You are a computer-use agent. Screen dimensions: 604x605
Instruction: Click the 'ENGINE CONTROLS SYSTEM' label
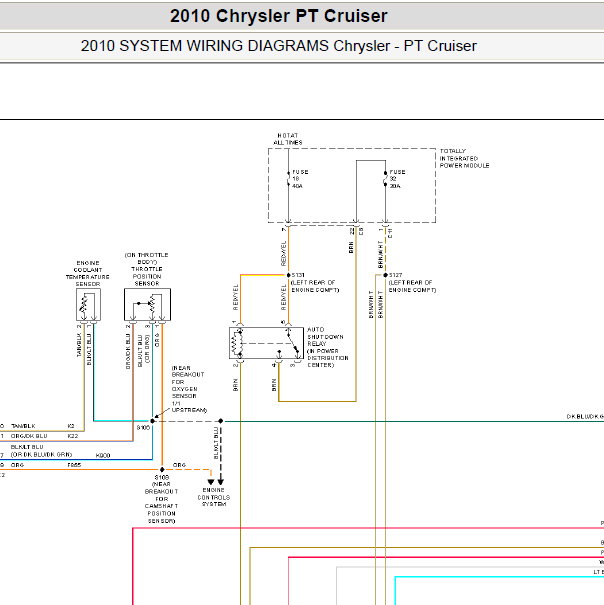(214, 497)
